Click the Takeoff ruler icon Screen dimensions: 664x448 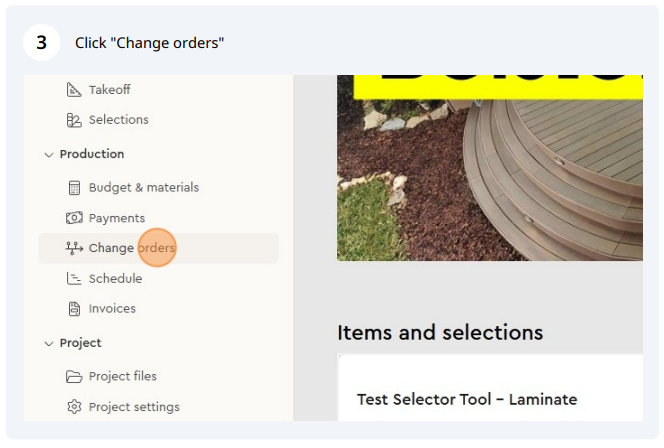click(74, 90)
